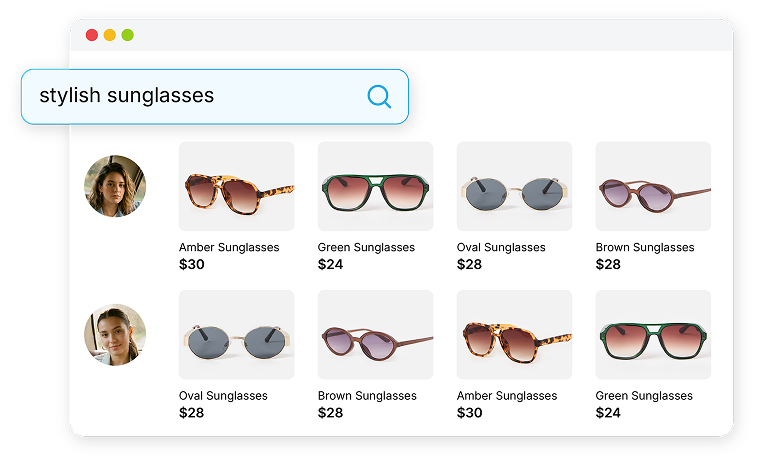The height and width of the screenshot is (463, 758).
Task: Click the first-row 'Amber Sunglasses' title link
Action: pos(229,247)
